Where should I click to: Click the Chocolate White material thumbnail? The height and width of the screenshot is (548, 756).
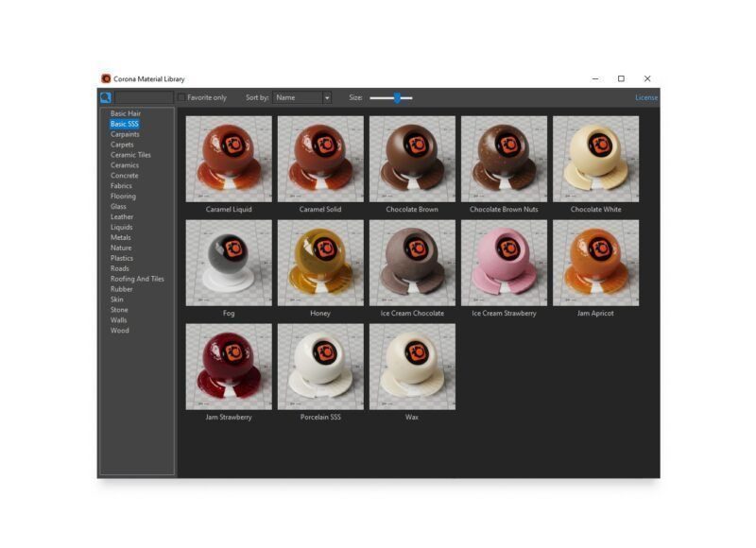(596, 159)
